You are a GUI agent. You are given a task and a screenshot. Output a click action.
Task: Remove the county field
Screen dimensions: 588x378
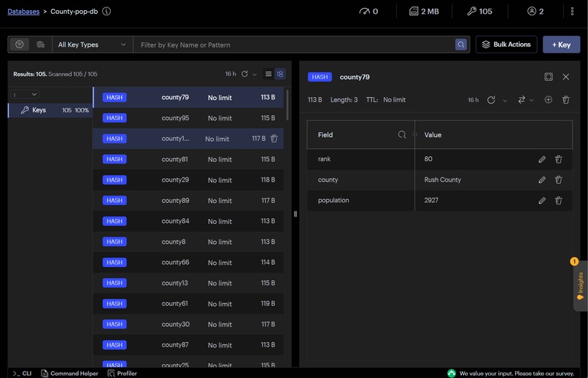558,180
